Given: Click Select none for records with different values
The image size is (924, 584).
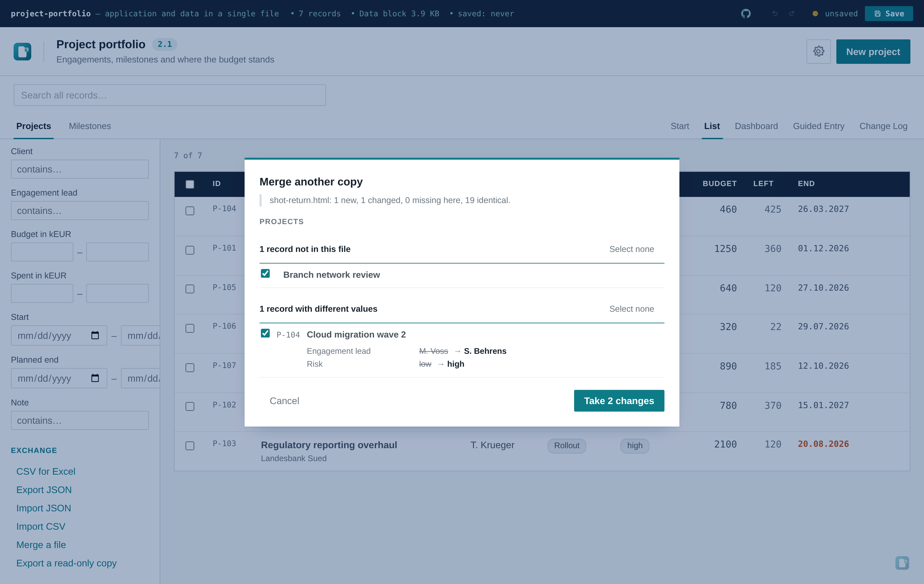Looking at the screenshot, I should [631, 309].
